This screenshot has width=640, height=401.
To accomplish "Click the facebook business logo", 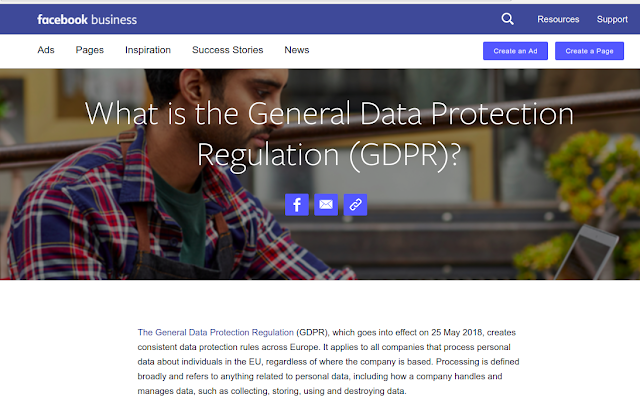I will coord(87,20).
